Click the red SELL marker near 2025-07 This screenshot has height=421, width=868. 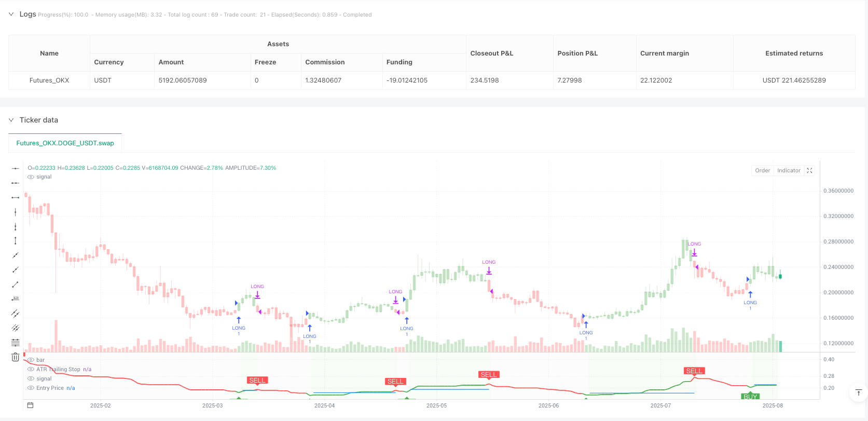click(x=694, y=371)
